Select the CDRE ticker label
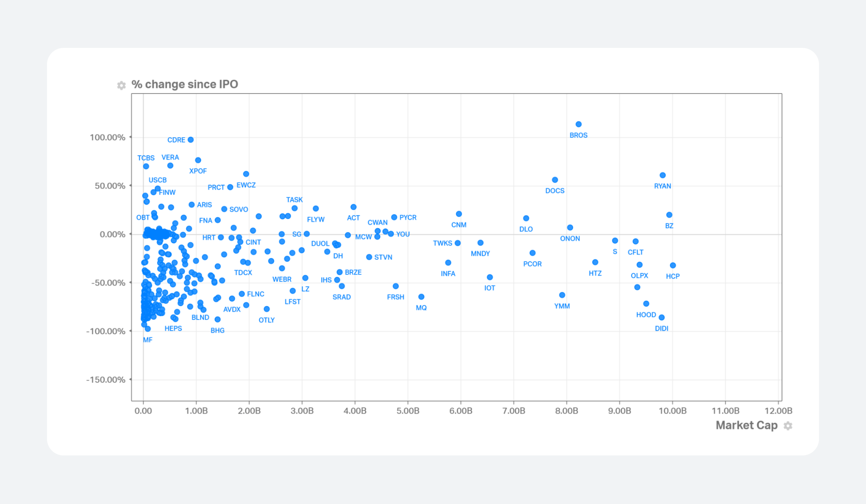Viewport: 866px width, 504px height. pos(176,140)
